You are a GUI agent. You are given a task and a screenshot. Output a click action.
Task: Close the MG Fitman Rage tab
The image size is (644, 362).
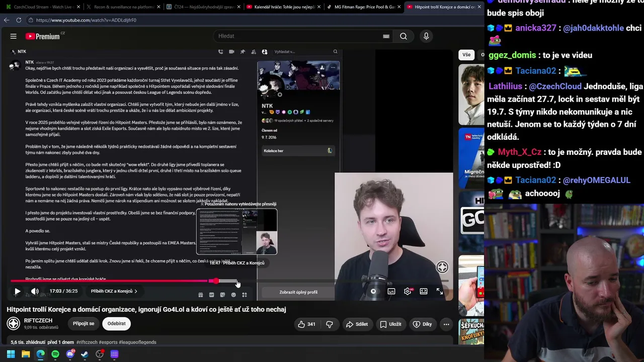coord(399,7)
